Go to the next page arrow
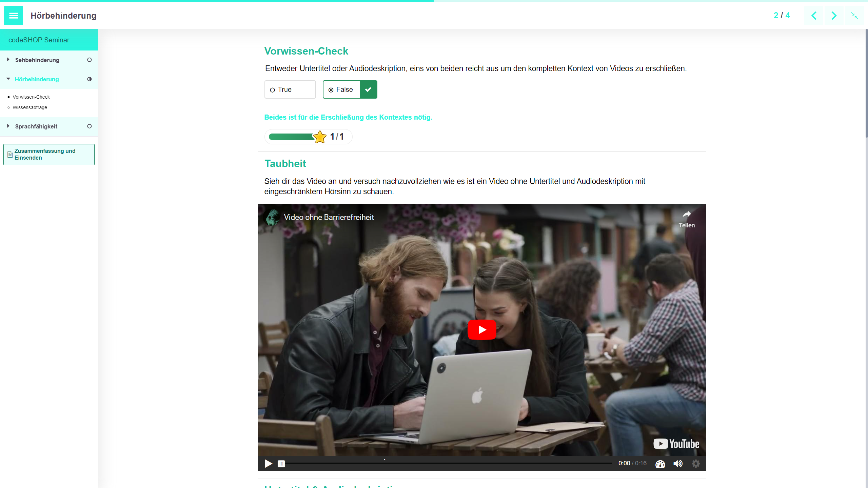The width and height of the screenshot is (868, 488). (834, 16)
